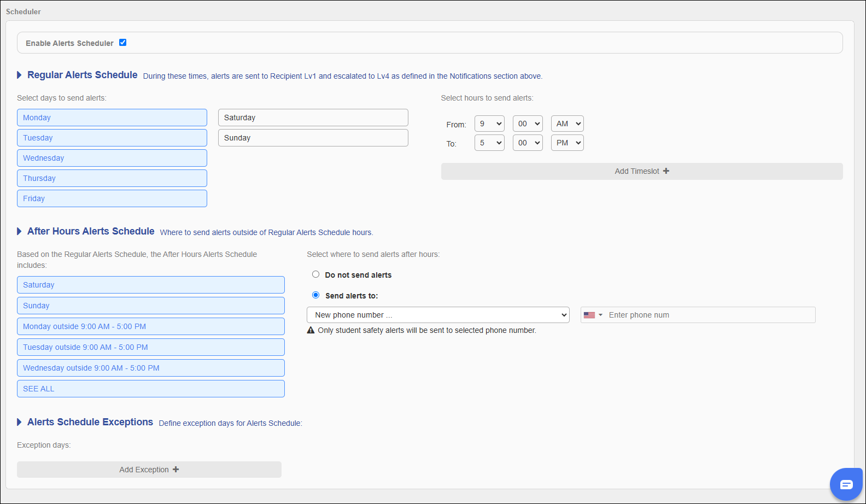This screenshot has height=504, width=866.
Task: Click the Exception days label
Action: [44, 445]
